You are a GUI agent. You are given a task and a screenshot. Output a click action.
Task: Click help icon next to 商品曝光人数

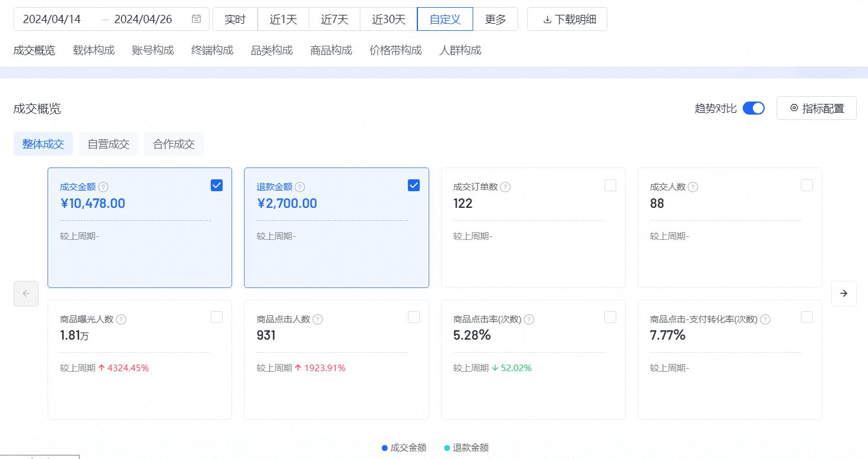pos(121,319)
